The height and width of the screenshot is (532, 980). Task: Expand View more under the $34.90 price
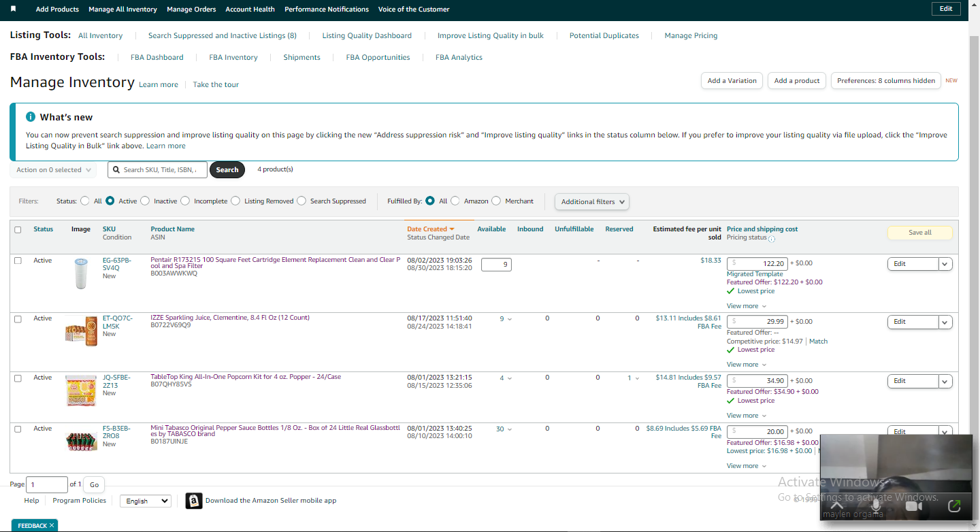pos(746,416)
